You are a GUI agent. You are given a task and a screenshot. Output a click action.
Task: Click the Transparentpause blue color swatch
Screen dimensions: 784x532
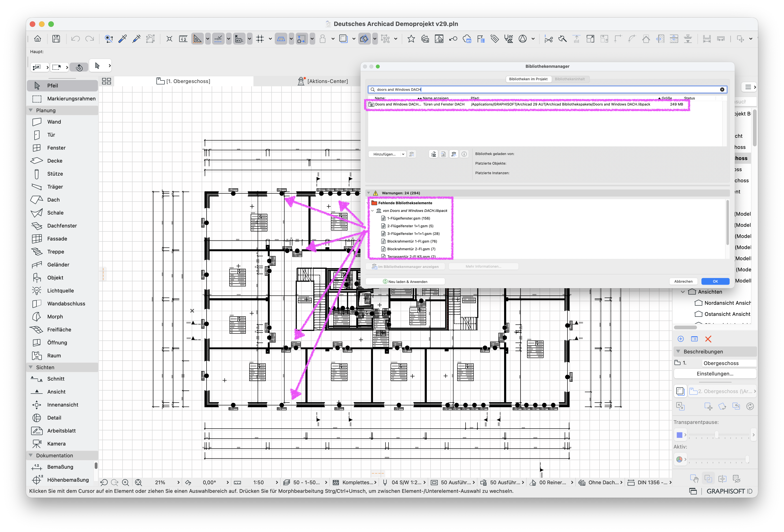pyautogui.click(x=679, y=435)
